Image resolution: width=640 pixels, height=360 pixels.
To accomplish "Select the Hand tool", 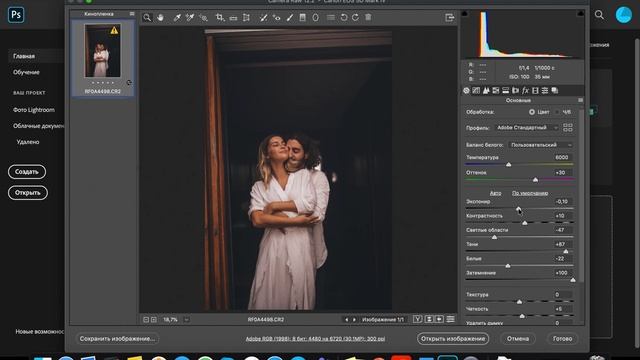I will (x=160, y=18).
